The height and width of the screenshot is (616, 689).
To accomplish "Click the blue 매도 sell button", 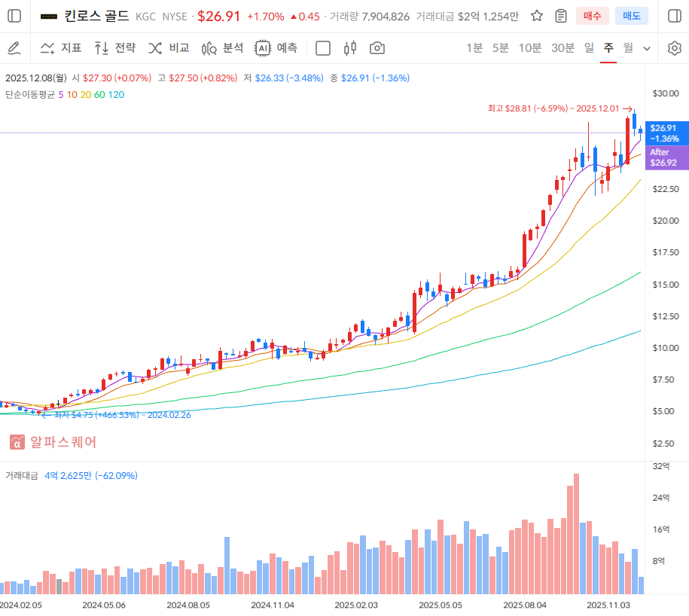I will 631,16.
